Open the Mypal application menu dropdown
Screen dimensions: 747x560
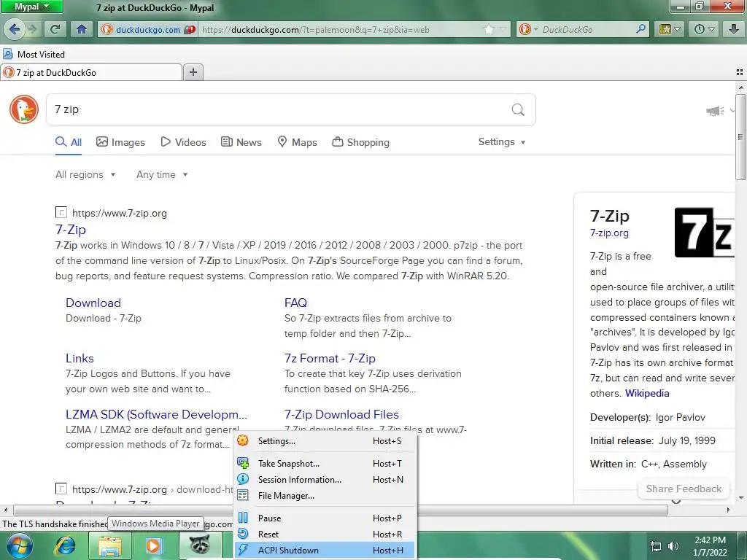32,7
